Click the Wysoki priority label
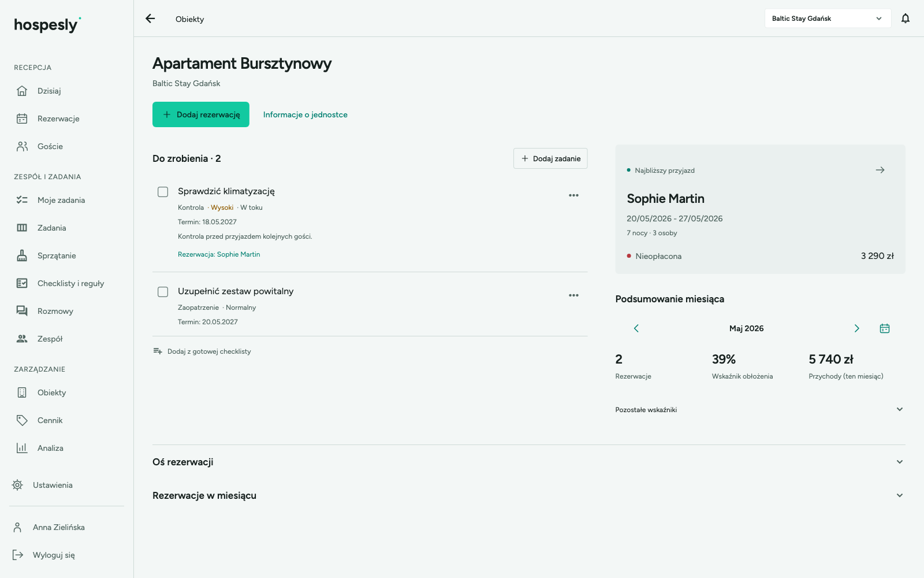The image size is (924, 578). [x=222, y=208]
